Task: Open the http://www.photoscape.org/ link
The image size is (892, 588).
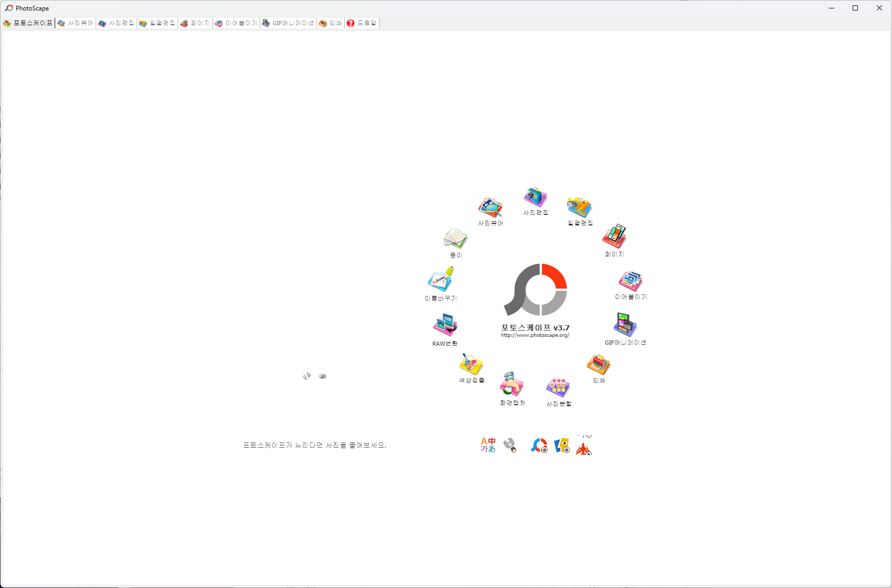Action: click(535, 335)
